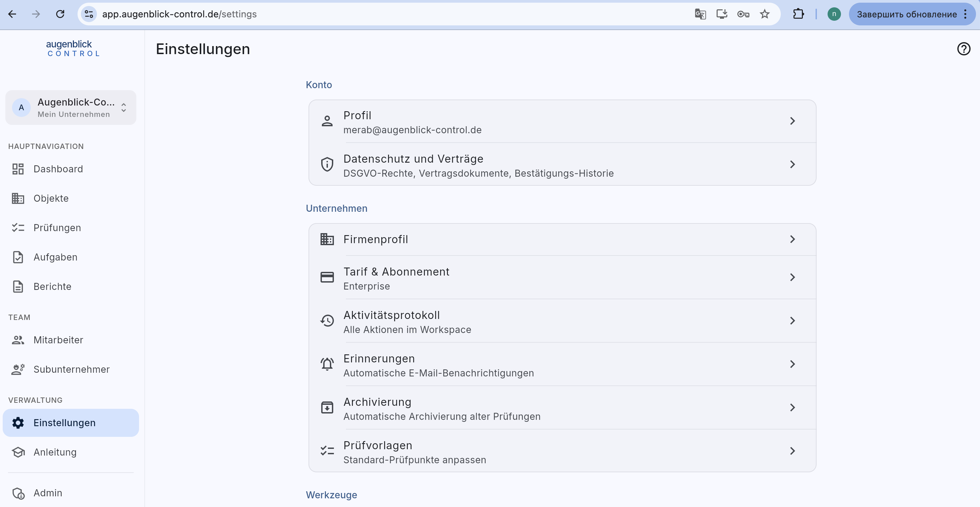Click the site information icon in address bar
The height and width of the screenshot is (507, 980).
(x=89, y=14)
